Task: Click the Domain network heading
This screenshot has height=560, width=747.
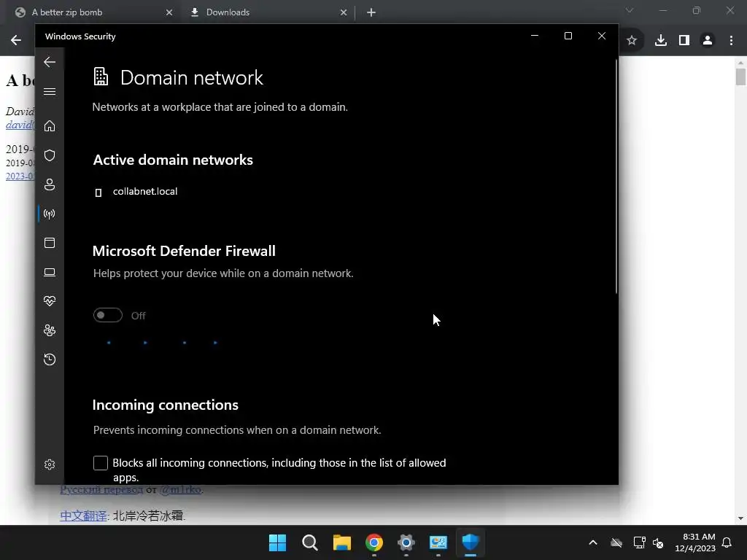Action: click(x=192, y=77)
